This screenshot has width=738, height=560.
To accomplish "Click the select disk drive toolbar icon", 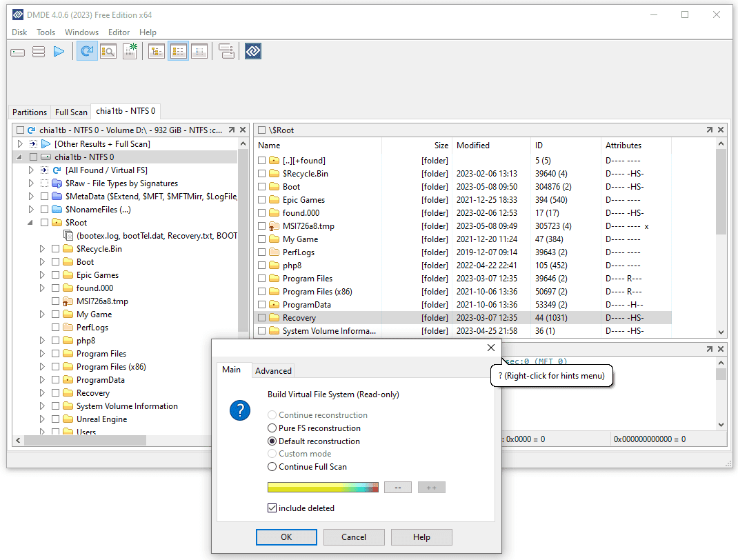I will [18, 51].
